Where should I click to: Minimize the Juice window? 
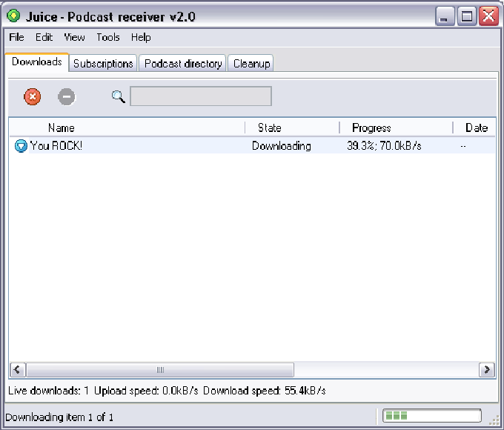(x=445, y=16)
